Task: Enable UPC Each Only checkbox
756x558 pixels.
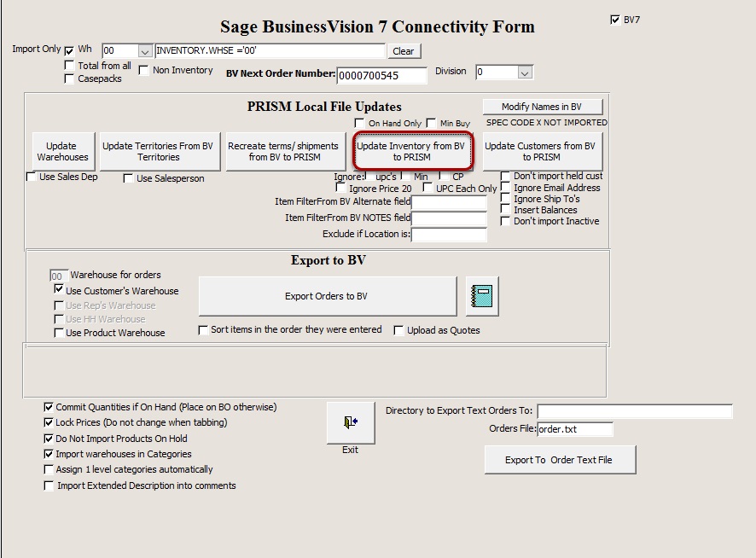Action: (x=427, y=187)
